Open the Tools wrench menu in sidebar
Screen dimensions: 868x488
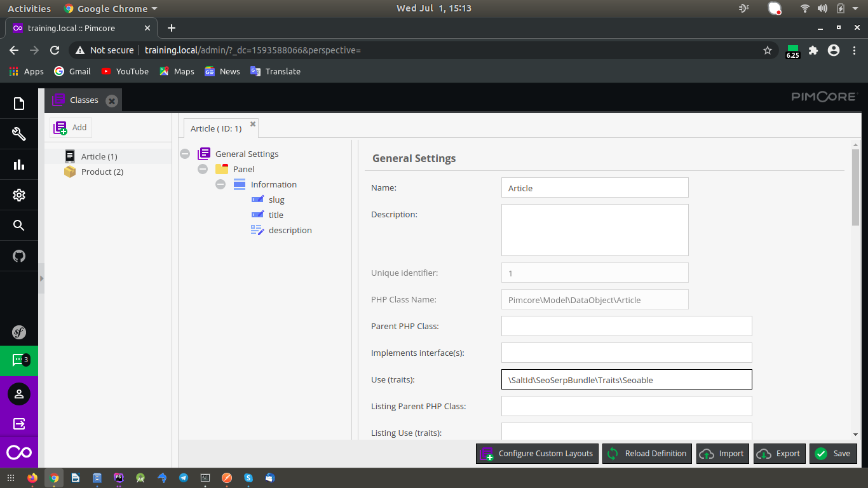tap(19, 133)
